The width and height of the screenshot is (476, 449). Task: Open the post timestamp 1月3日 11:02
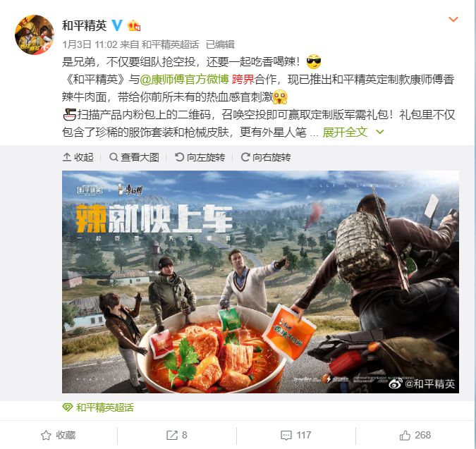(90, 44)
